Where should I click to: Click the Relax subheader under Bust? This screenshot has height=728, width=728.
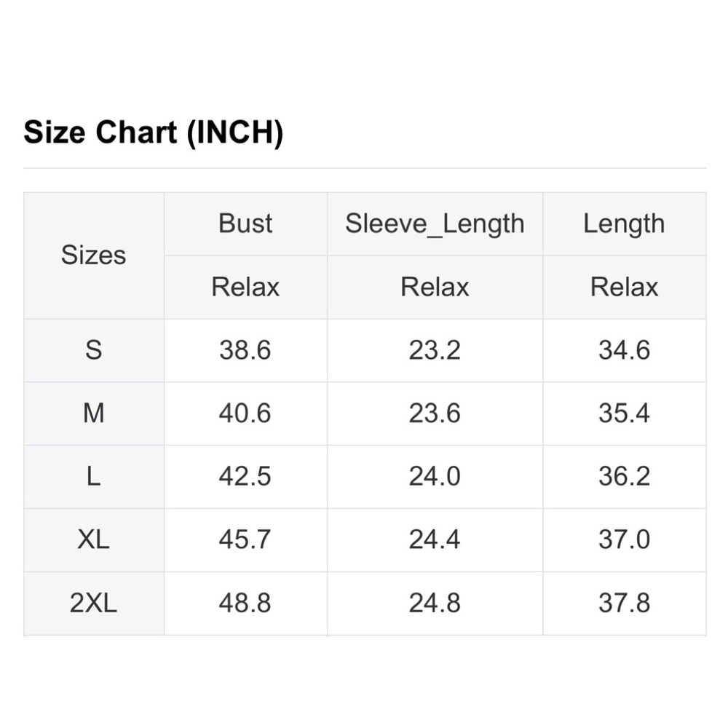point(245,287)
